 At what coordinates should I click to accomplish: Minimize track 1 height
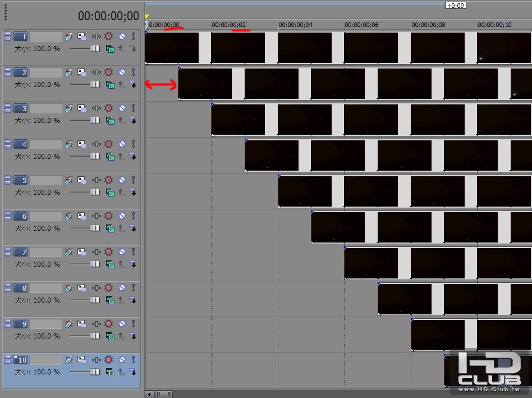pyautogui.click(x=8, y=34)
